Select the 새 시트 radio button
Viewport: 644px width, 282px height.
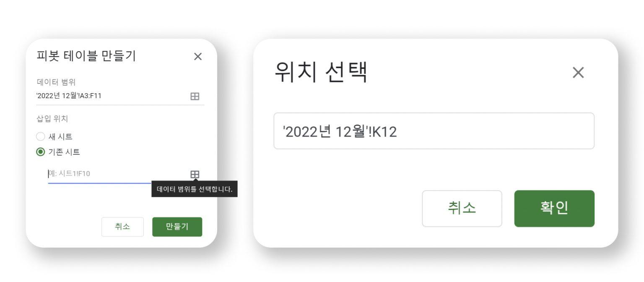pyautogui.click(x=41, y=136)
